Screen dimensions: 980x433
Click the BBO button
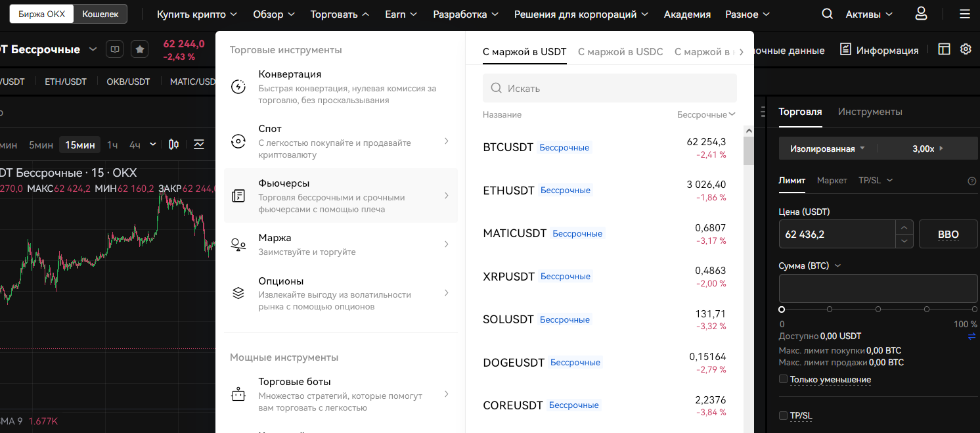[948, 234]
